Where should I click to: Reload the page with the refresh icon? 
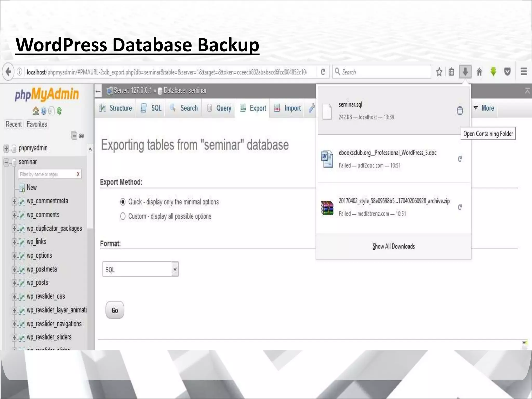[323, 72]
